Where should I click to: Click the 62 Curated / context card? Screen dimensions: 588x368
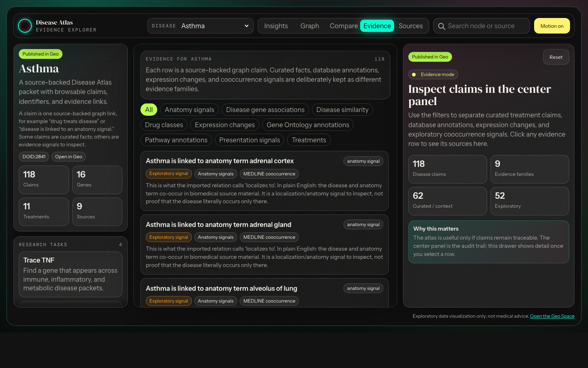tap(448, 201)
